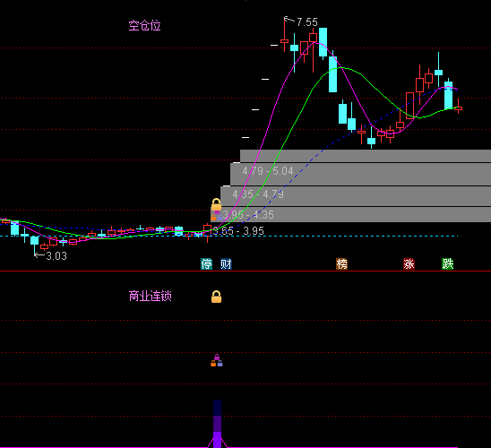Click the green 跌 marker icon
Image resolution: width=491 pixels, height=448 pixels.
pyautogui.click(x=447, y=264)
